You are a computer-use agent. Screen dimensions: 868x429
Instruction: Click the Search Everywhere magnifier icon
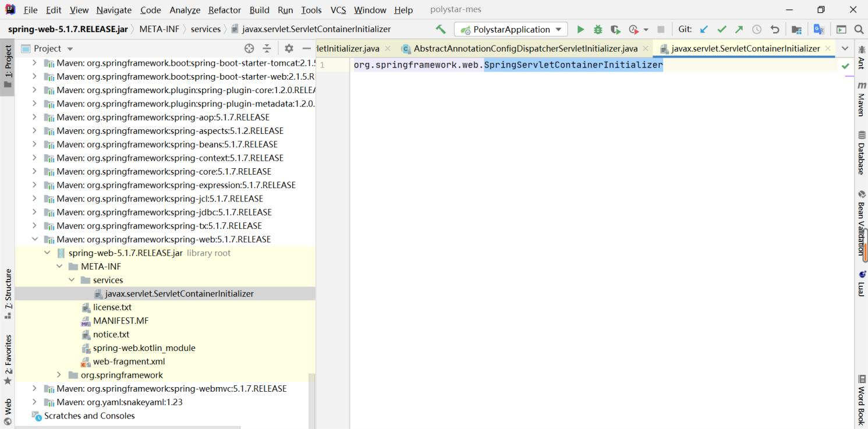[x=859, y=29]
